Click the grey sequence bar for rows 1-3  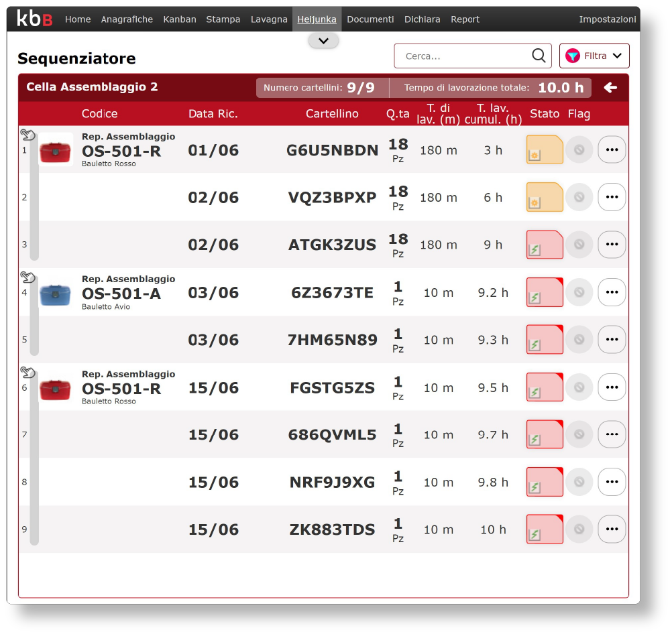point(34,201)
